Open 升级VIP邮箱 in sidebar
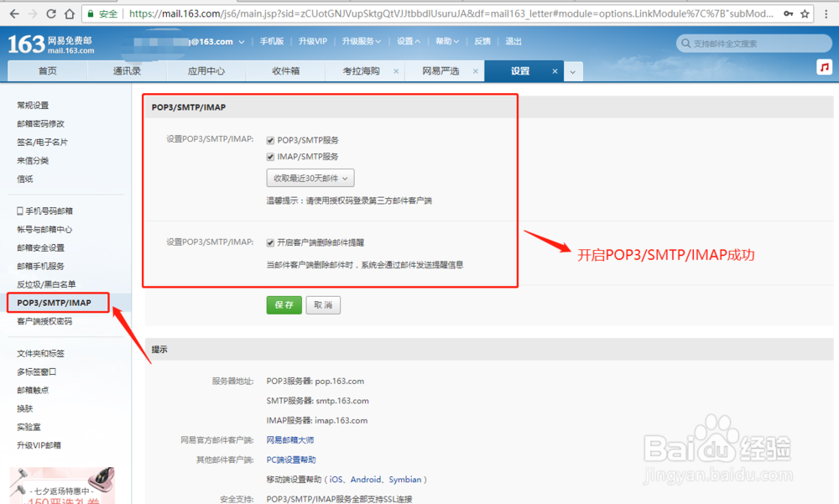 coord(39,445)
